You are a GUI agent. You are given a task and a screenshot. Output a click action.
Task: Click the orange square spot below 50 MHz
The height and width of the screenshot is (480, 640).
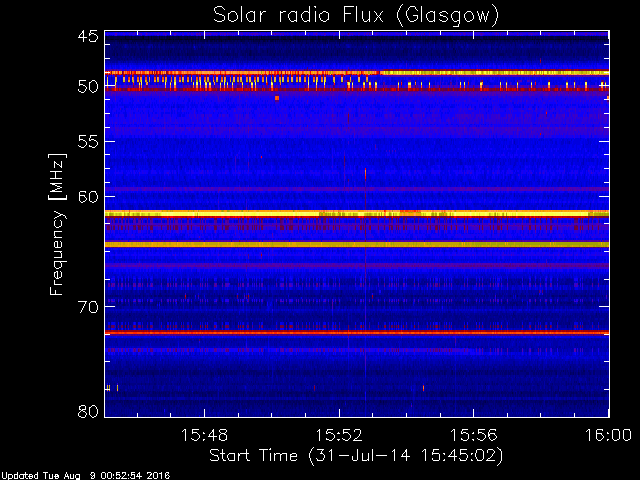coord(277,98)
